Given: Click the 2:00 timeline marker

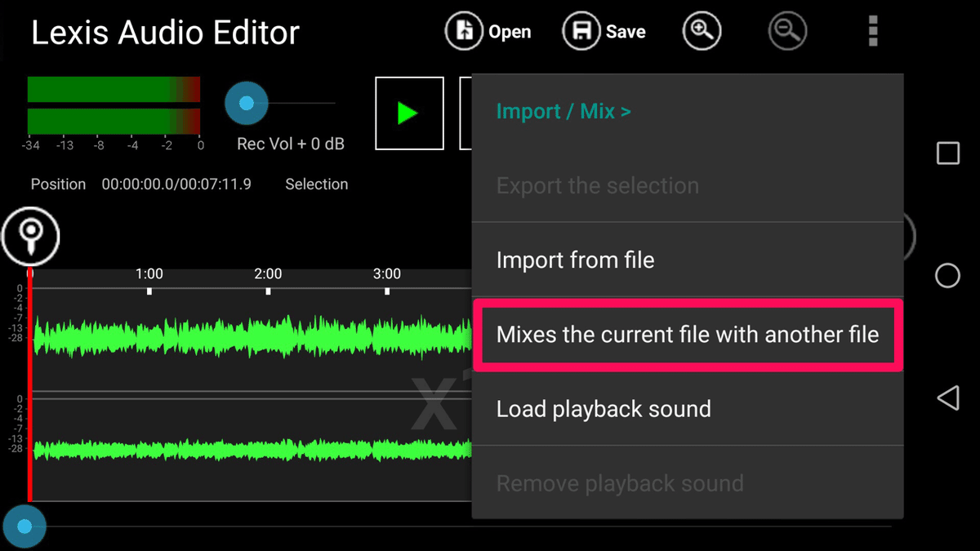Looking at the screenshot, I should click(268, 274).
